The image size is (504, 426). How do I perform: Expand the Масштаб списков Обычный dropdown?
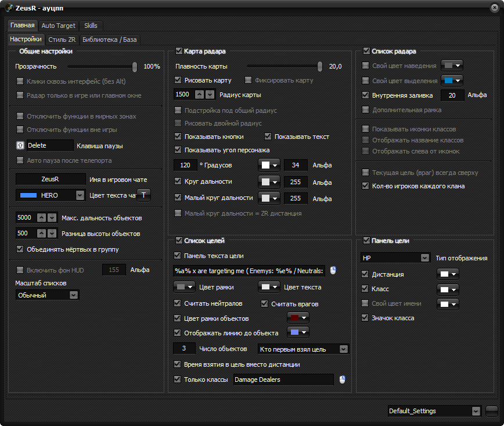click(74, 295)
